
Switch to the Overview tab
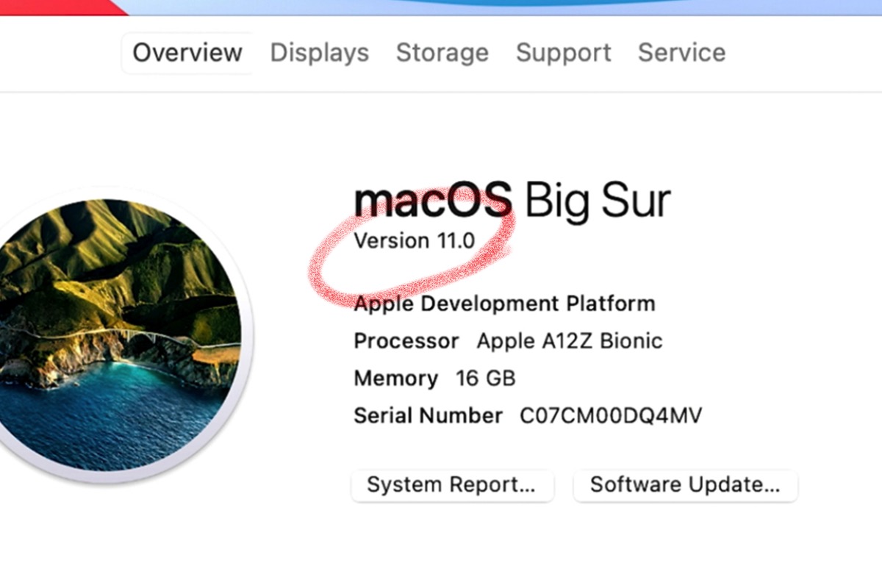(x=187, y=53)
